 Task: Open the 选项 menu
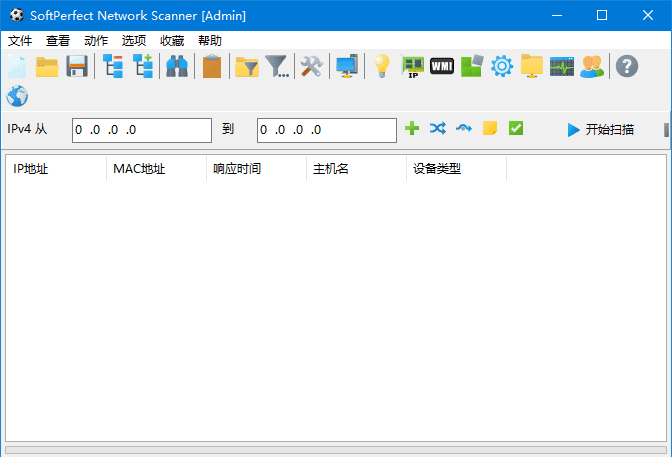tap(134, 41)
